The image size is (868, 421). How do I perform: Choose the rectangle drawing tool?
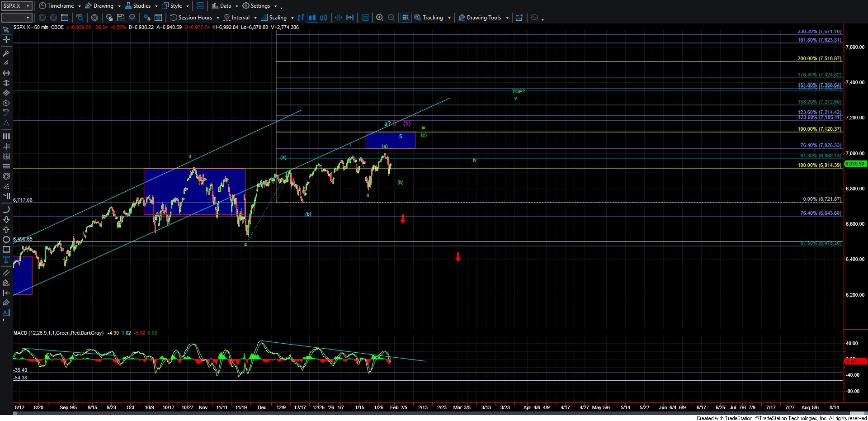pyautogui.click(x=6, y=250)
